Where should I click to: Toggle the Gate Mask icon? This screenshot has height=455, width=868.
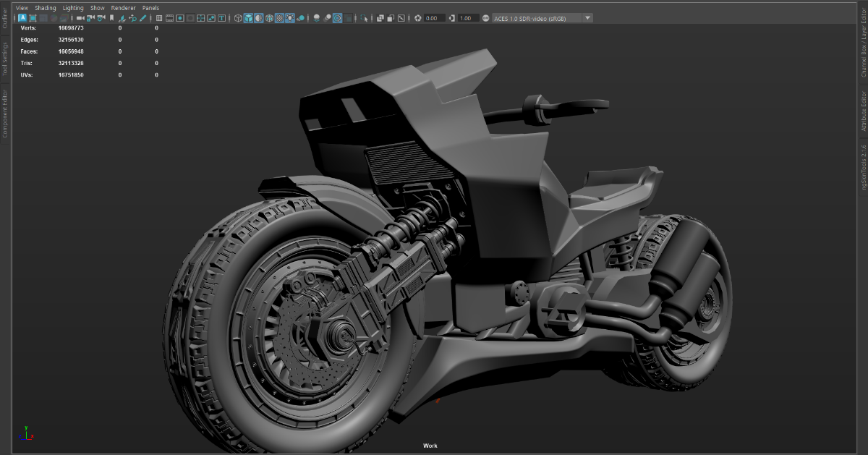click(x=190, y=18)
